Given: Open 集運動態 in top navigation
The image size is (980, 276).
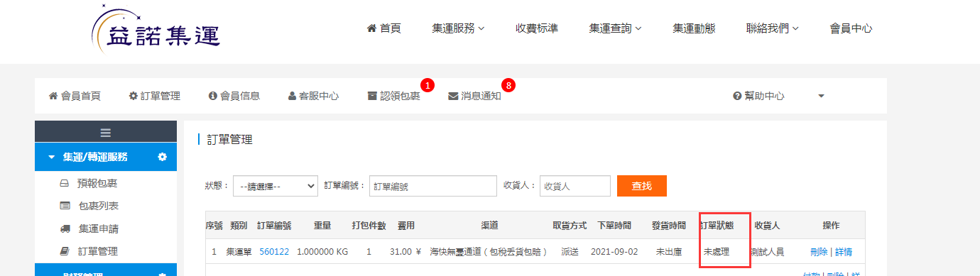Looking at the screenshot, I should click(694, 28).
